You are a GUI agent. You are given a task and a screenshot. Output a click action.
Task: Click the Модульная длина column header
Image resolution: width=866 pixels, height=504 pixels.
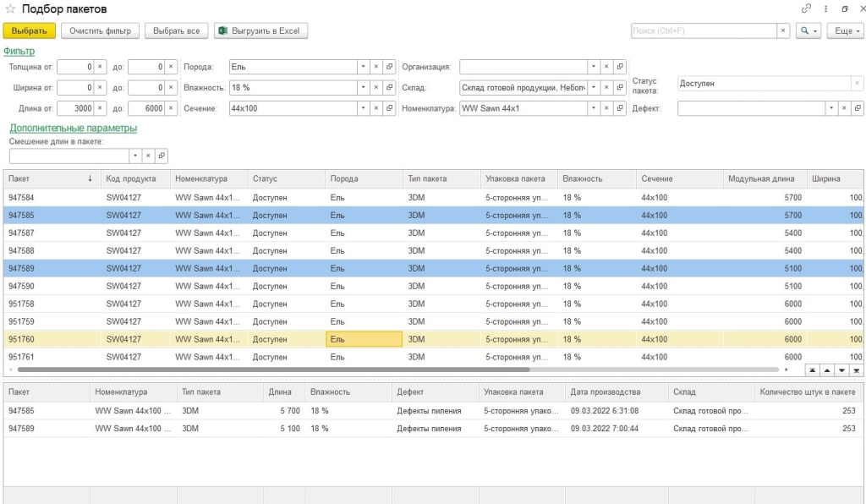pos(765,179)
